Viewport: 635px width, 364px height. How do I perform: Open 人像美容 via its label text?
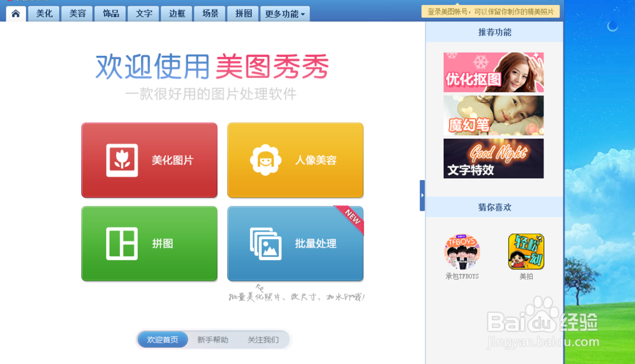[316, 160]
